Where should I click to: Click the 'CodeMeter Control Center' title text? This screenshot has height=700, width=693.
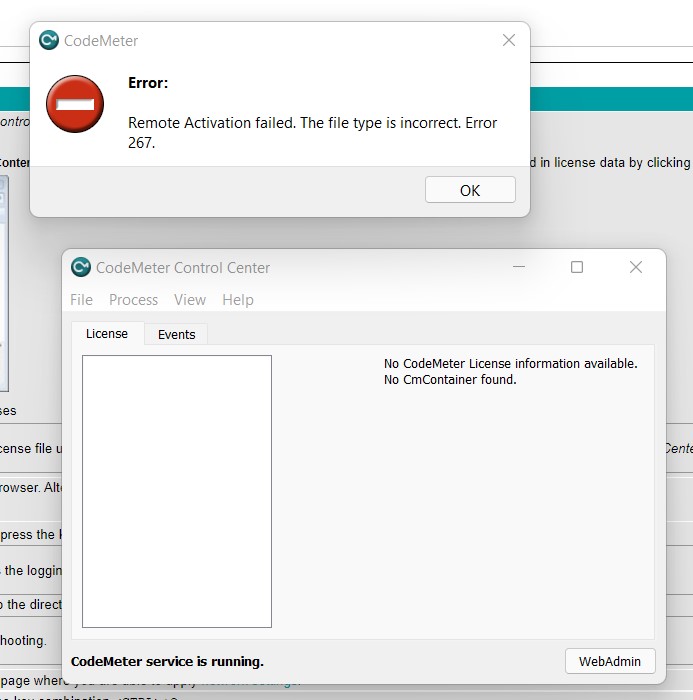183,267
